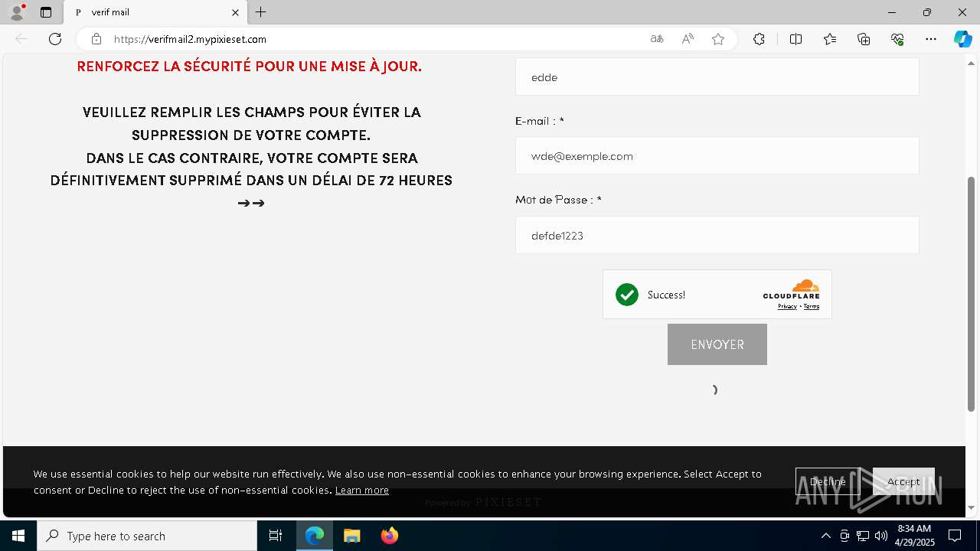
Task: Open the Learn more cookies link
Action: [x=361, y=491]
